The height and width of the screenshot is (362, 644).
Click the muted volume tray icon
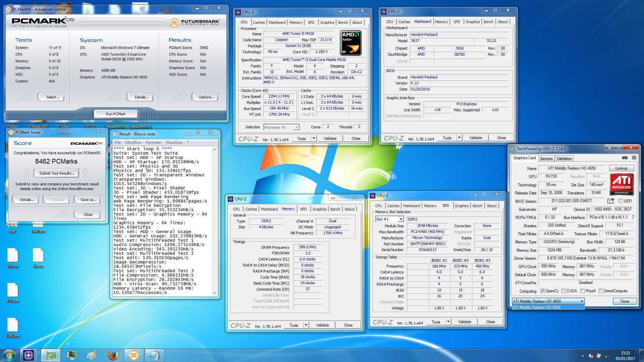591,356
